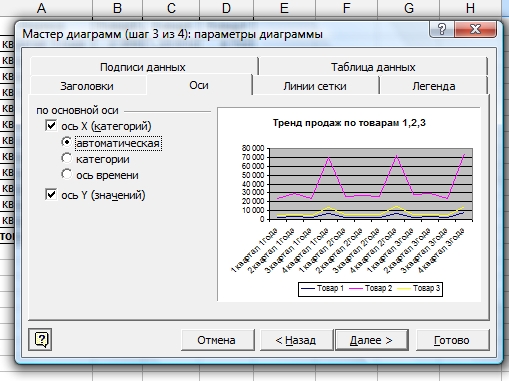Select the 'автоматическая' radio option
Viewport: 509px width, 381px height.
(x=67, y=142)
